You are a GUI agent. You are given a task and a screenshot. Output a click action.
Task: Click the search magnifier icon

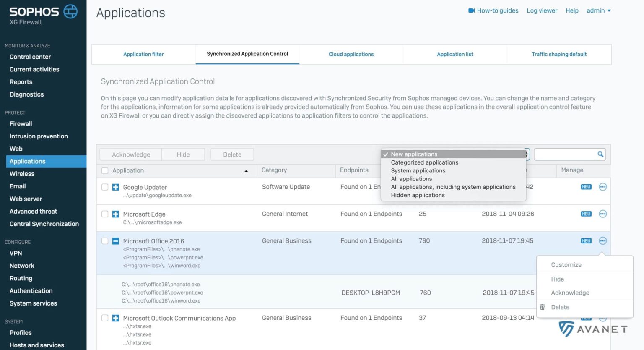click(600, 154)
